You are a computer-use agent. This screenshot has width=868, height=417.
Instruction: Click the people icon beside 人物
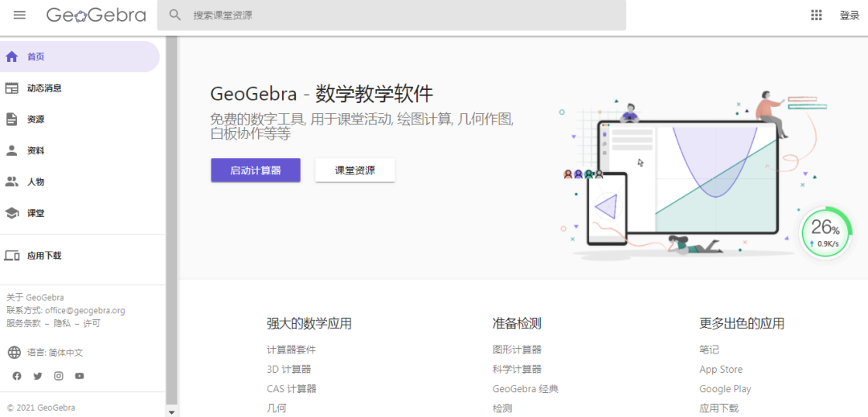pyautogui.click(x=11, y=182)
